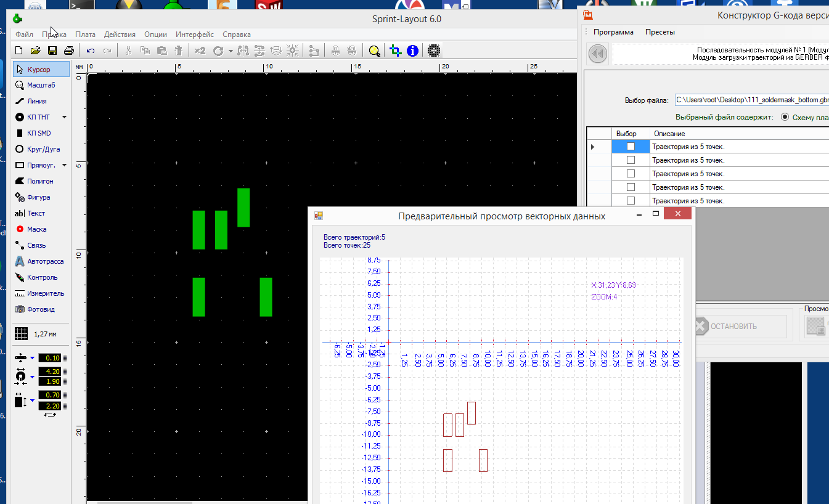Viewport: 829px width, 504px height.
Task: Click the 1,27 мм grid size value
Action: click(46, 334)
